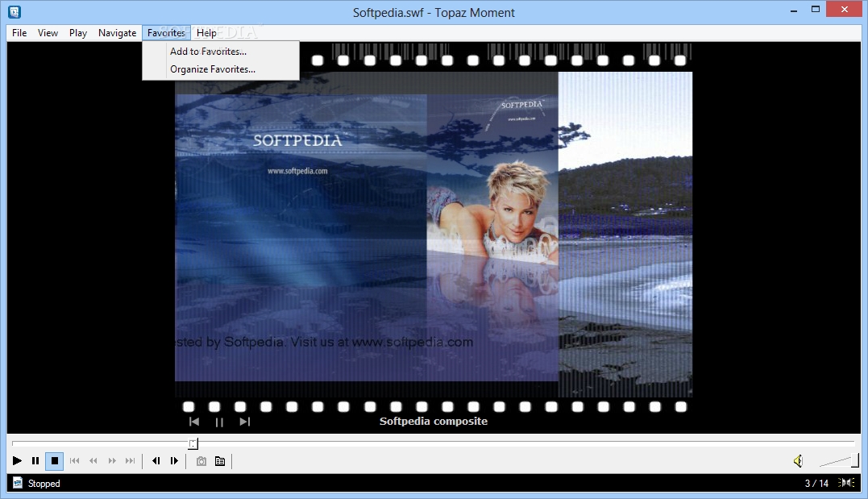Image resolution: width=868 pixels, height=499 pixels.
Task: Click the Softpedia composite caption
Action: (434, 421)
